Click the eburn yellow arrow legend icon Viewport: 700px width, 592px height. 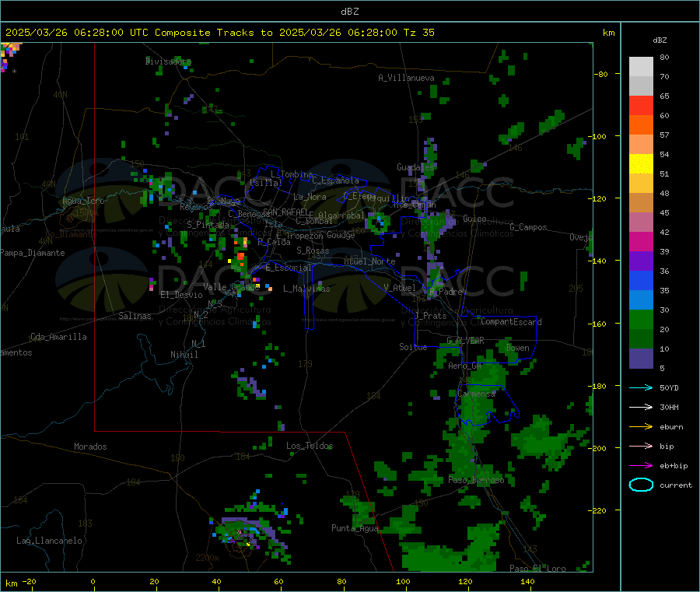pyautogui.click(x=641, y=427)
